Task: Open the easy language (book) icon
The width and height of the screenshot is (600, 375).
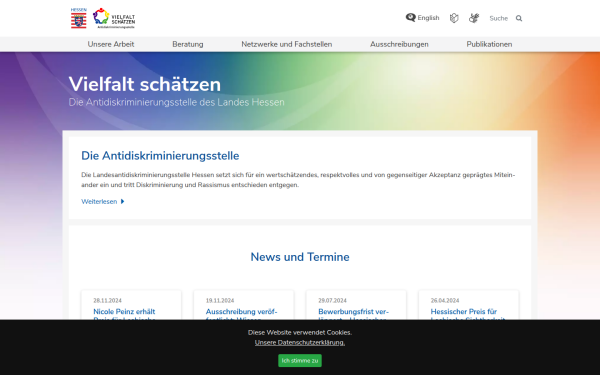Action: 454,18
